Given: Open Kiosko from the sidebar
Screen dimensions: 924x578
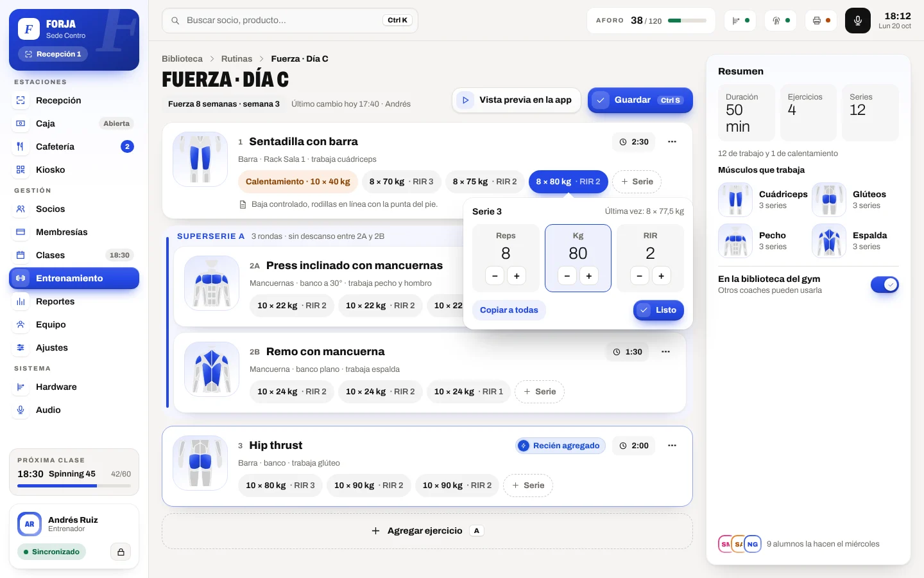Looking at the screenshot, I should [74, 170].
